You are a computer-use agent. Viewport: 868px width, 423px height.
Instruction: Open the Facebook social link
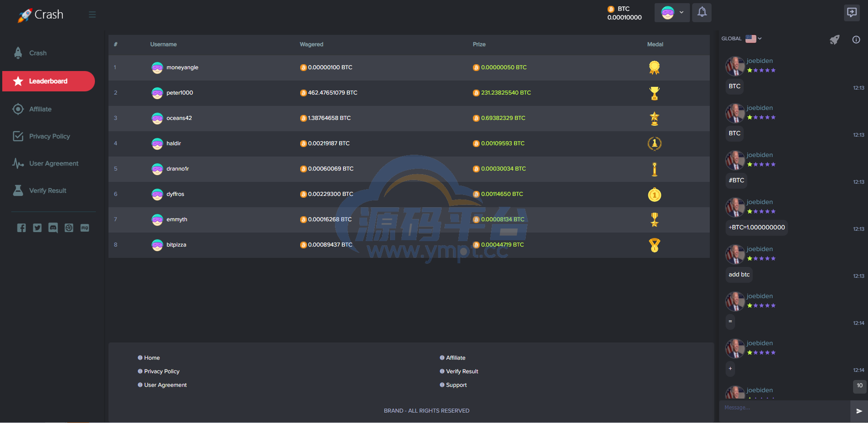click(21, 228)
